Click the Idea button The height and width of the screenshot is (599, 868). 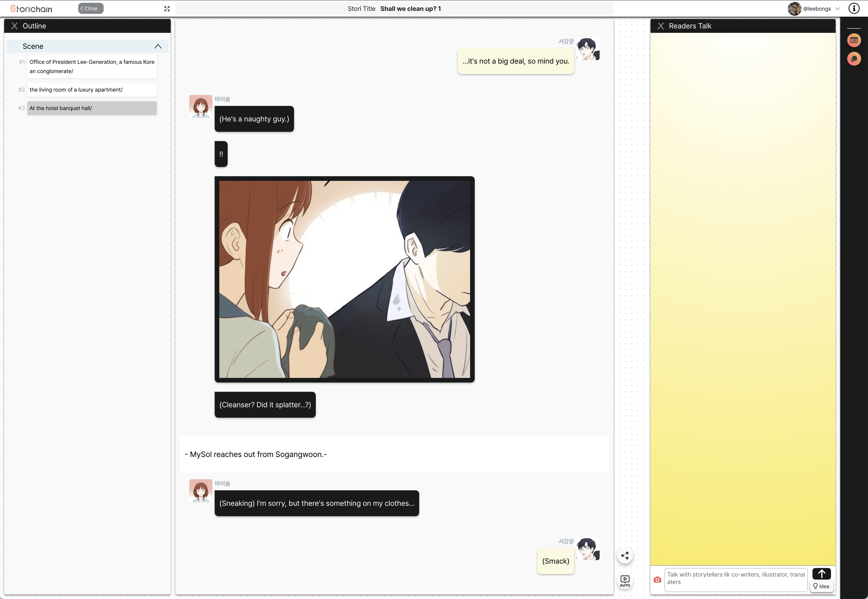[x=821, y=586]
